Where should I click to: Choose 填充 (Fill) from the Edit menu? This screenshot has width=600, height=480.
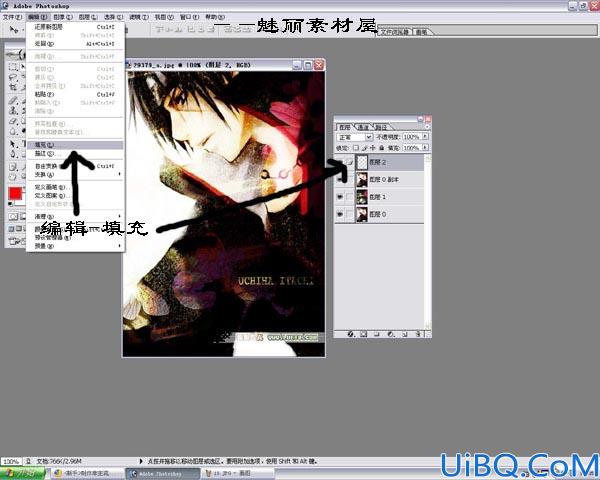[x=75, y=145]
